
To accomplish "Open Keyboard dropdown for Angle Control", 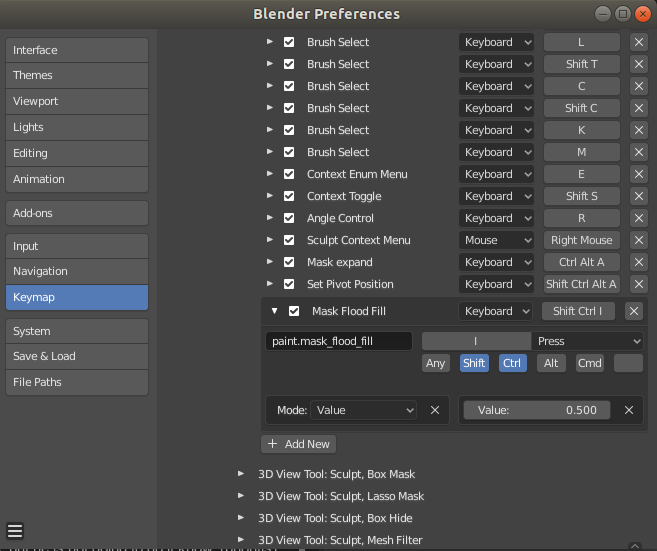I will (496, 218).
